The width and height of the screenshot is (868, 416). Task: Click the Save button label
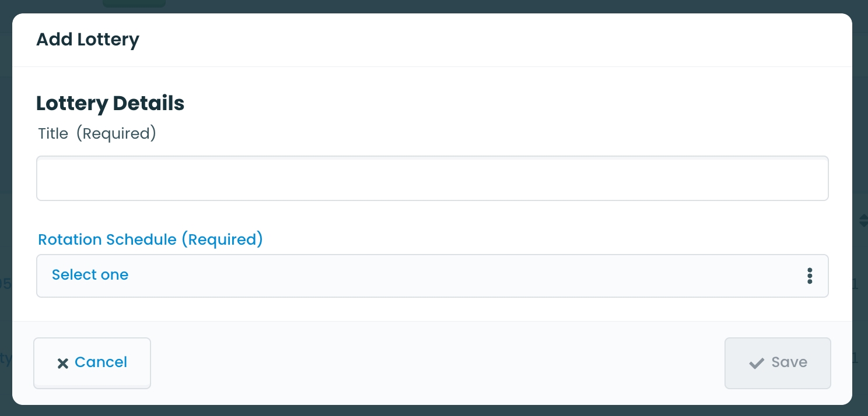[x=789, y=362]
